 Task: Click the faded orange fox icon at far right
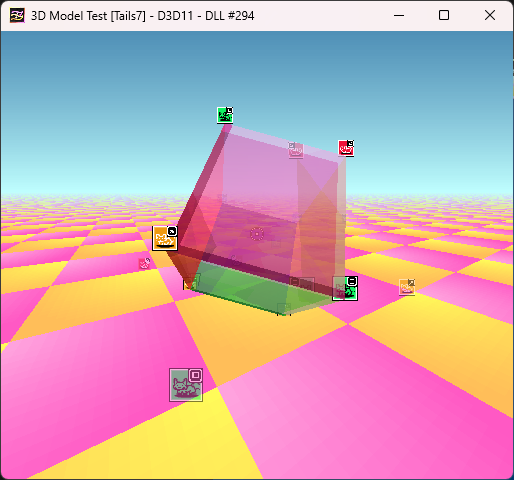click(x=407, y=287)
